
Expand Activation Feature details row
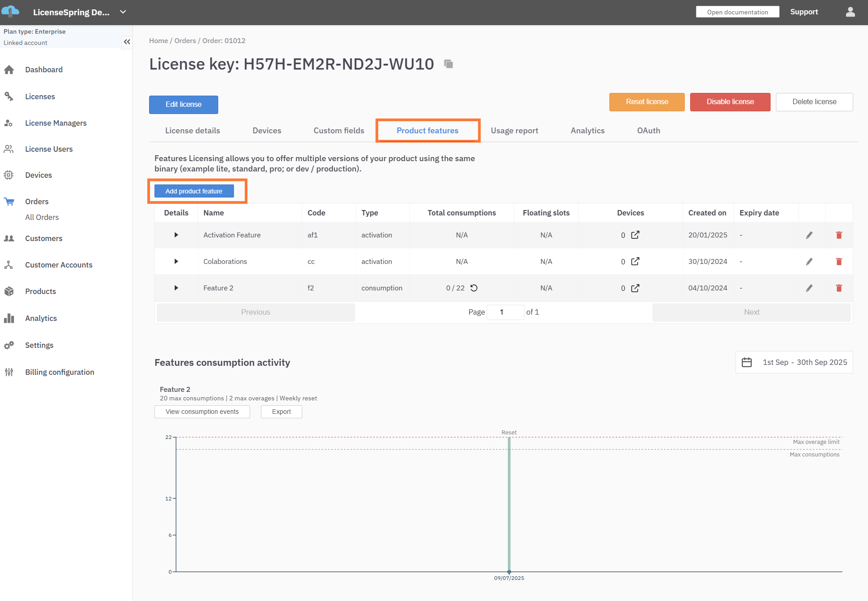tap(176, 235)
